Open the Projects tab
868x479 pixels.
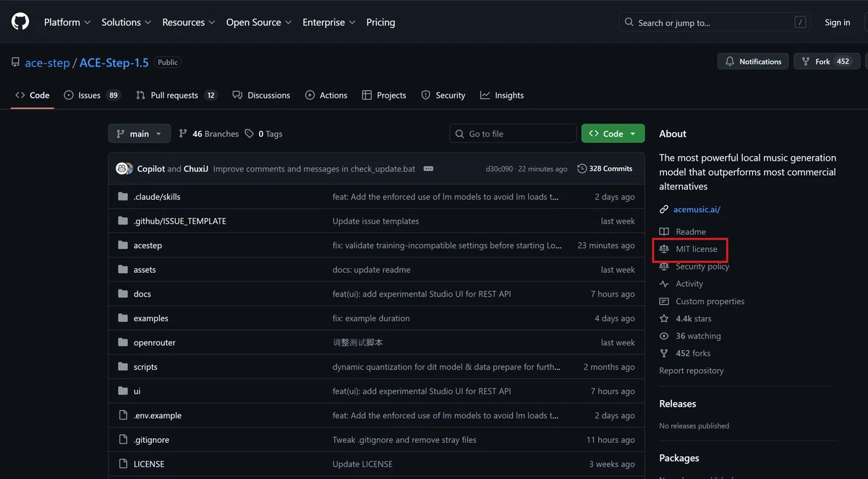click(384, 95)
